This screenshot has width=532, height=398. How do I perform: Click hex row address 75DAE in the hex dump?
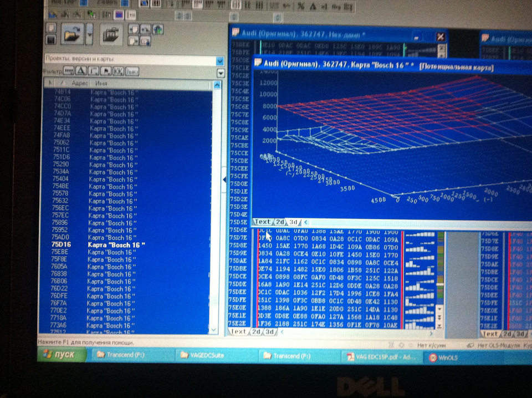[239, 261]
